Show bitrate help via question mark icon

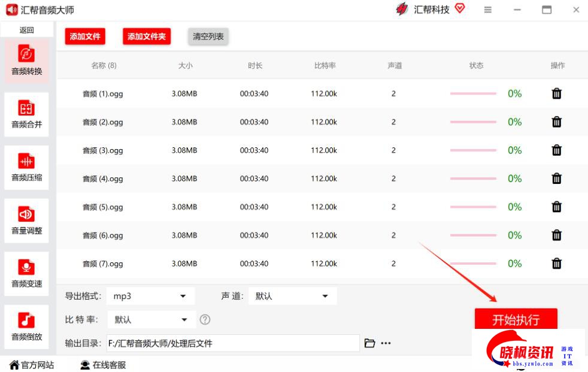tap(205, 319)
